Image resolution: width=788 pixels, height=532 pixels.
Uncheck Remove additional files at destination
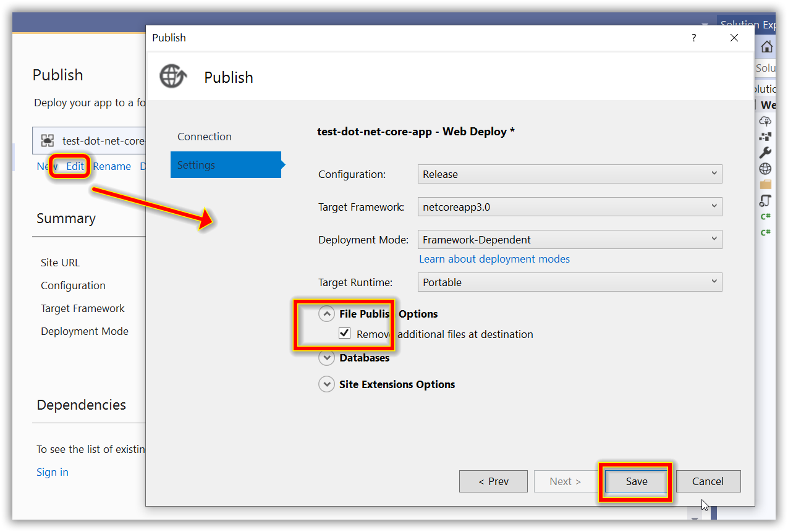345,334
